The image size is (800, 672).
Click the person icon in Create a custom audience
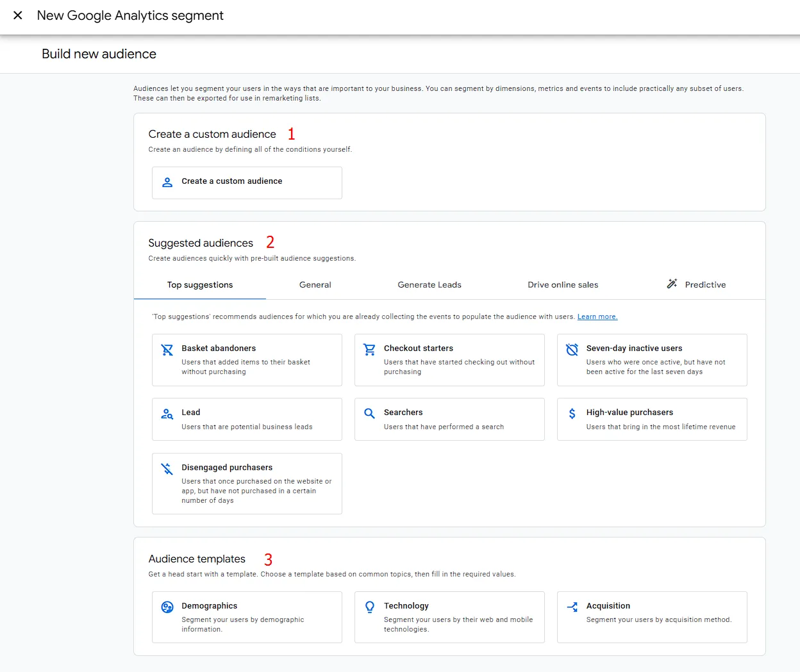(x=167, y=182)
